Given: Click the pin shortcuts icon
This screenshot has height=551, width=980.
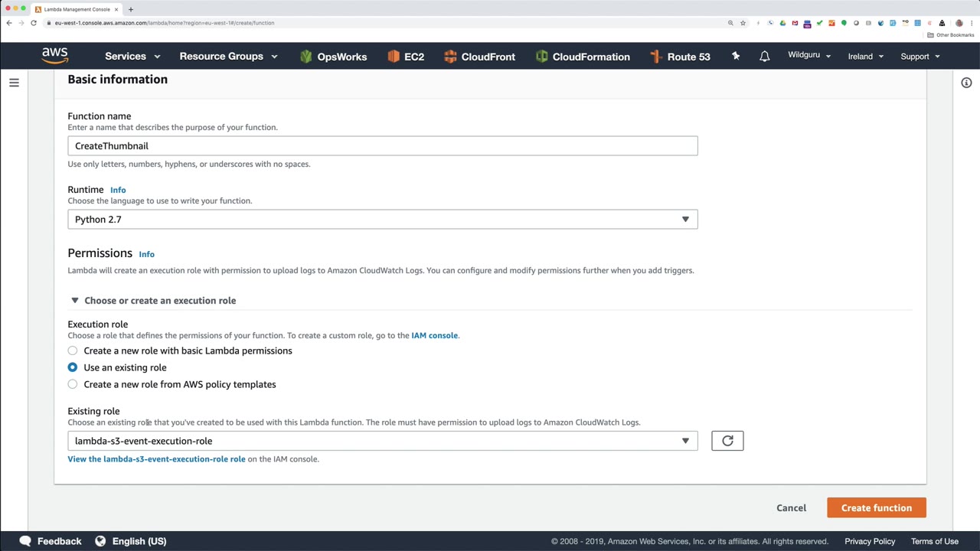Looking at the screenshot, I should 736,56.
